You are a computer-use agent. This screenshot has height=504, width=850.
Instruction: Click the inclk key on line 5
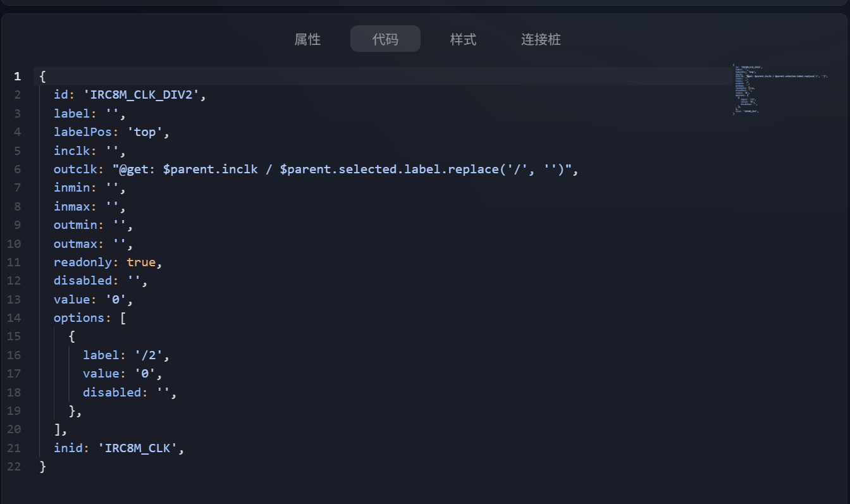[71, 151]
